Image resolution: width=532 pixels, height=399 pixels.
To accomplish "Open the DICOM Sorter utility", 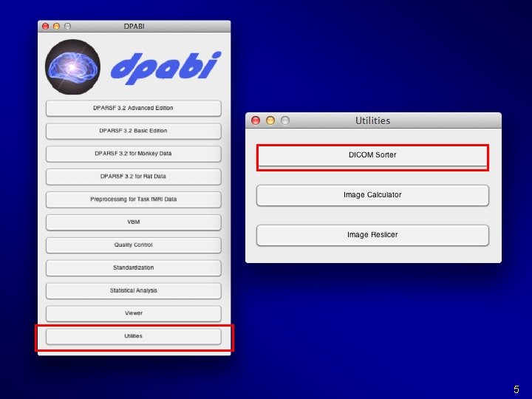I will click(x=372, y=155).
